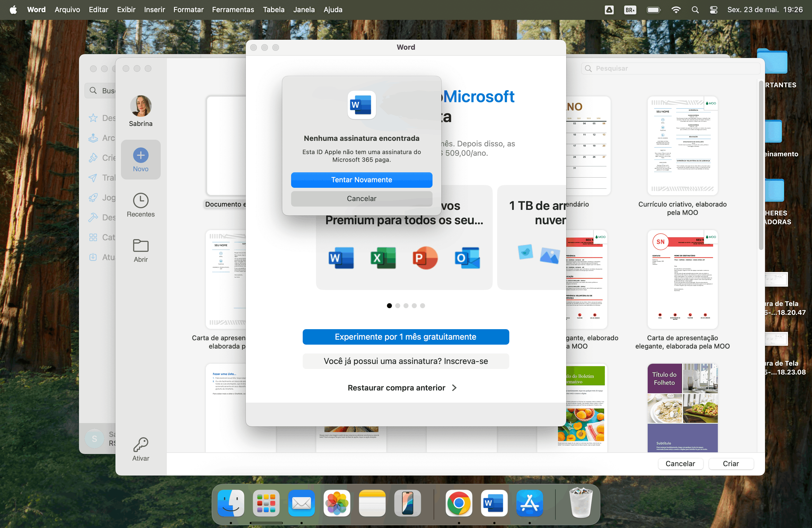Click the Novo plus icon in sidebar
Viewport: 812px width, 528px height.
point(141,155)
